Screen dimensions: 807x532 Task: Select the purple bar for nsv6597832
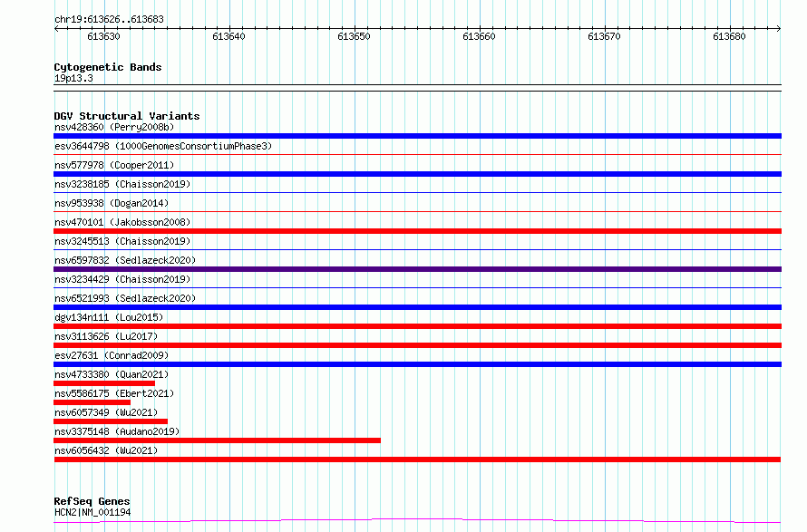pyautogui.click(x=417, y=269)
